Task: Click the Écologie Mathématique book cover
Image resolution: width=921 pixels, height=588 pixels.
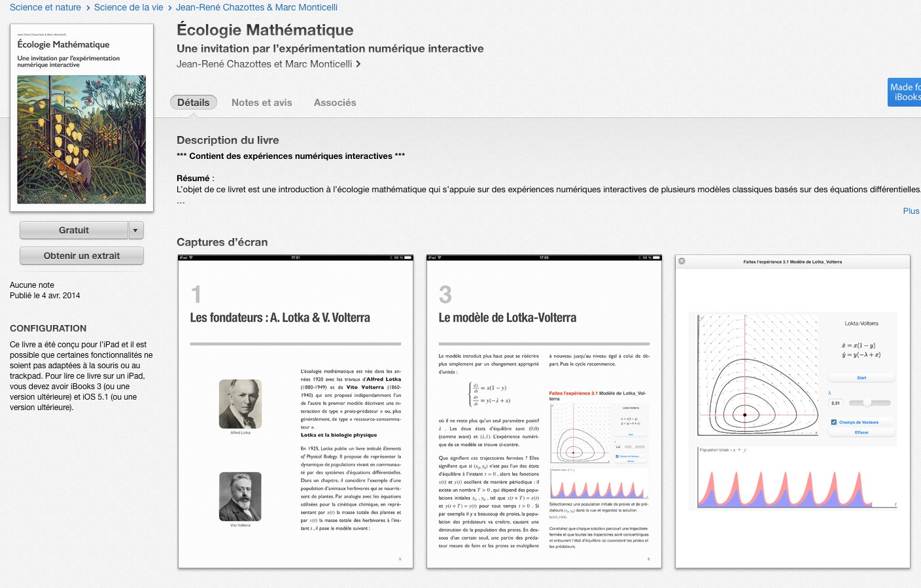Action: pos(82,118)
